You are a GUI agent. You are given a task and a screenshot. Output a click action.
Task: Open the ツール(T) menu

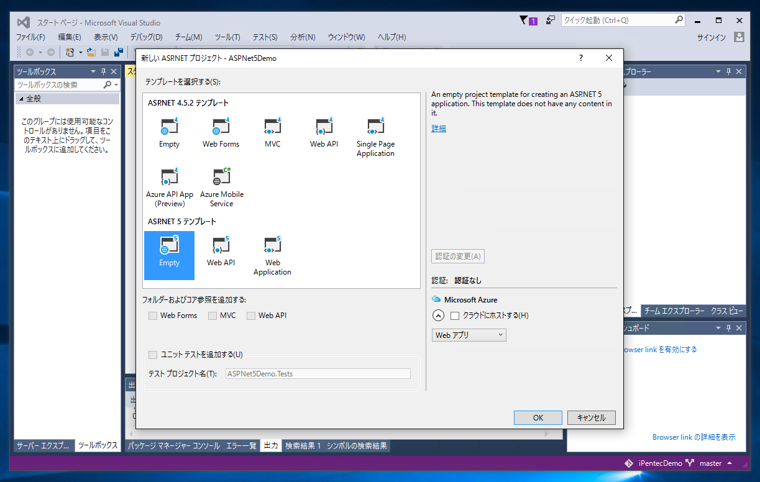tap(227, 37)
